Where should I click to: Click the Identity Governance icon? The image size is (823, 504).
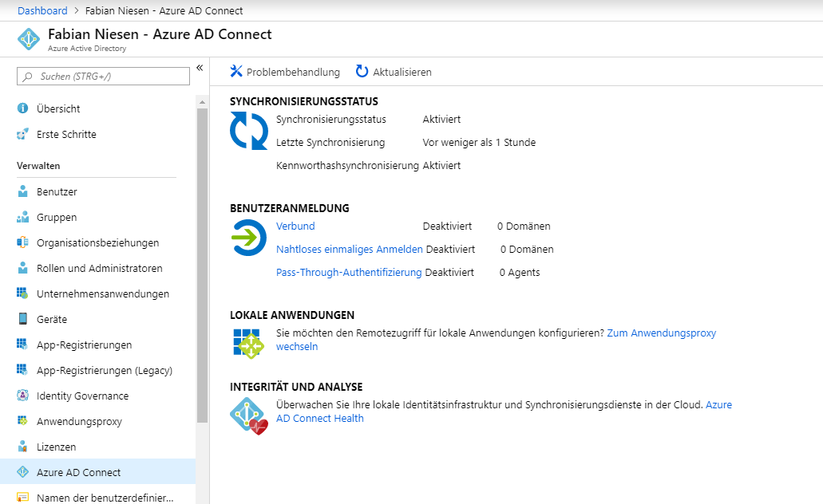22,396
